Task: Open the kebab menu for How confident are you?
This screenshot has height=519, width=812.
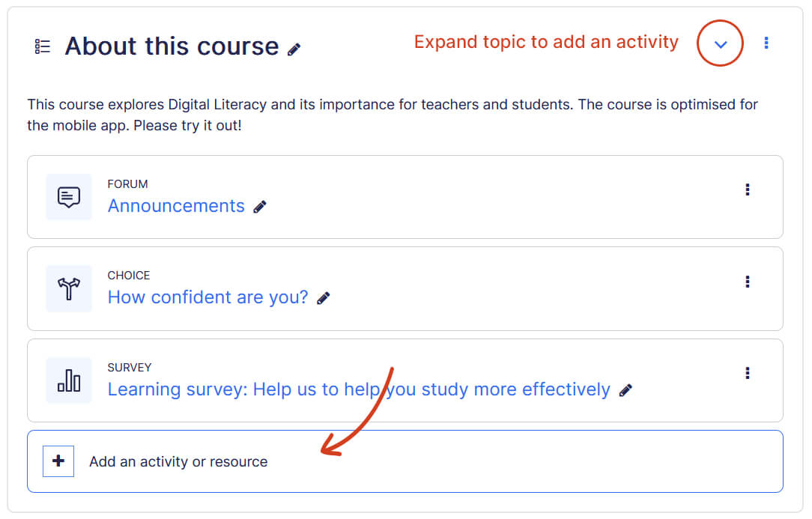Action: coord(748,282)
